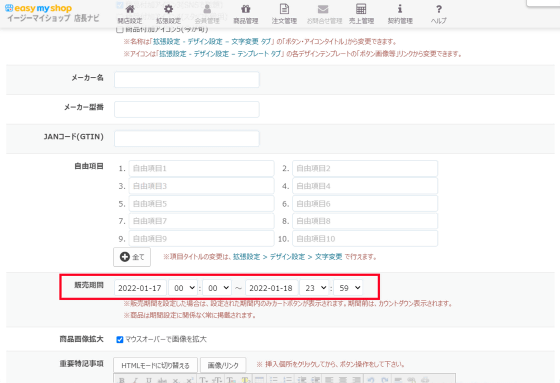Open the 会員管理 person icon menu

click(207, 14)
